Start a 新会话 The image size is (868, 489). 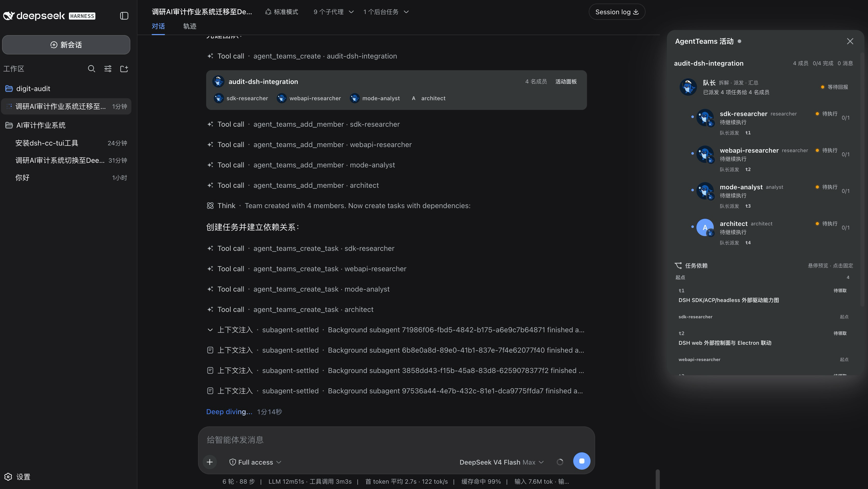(66, 45)
